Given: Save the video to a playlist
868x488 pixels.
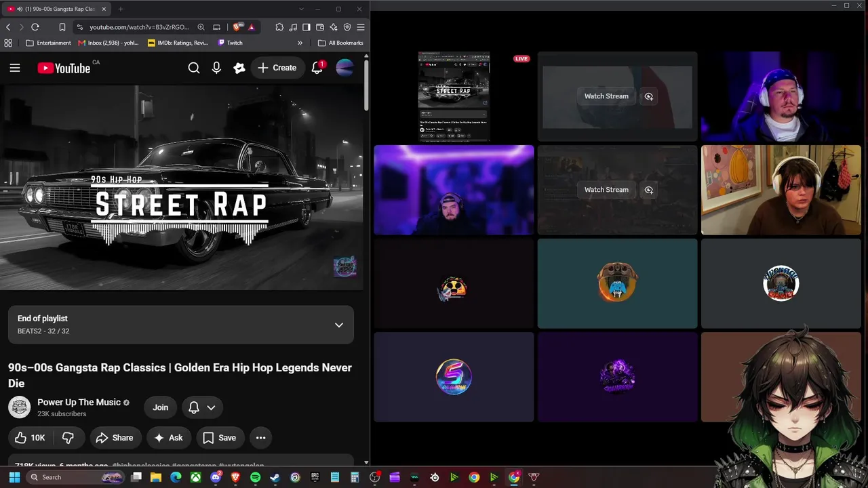Looking at the screenshot, I should [x=220, y=438].
